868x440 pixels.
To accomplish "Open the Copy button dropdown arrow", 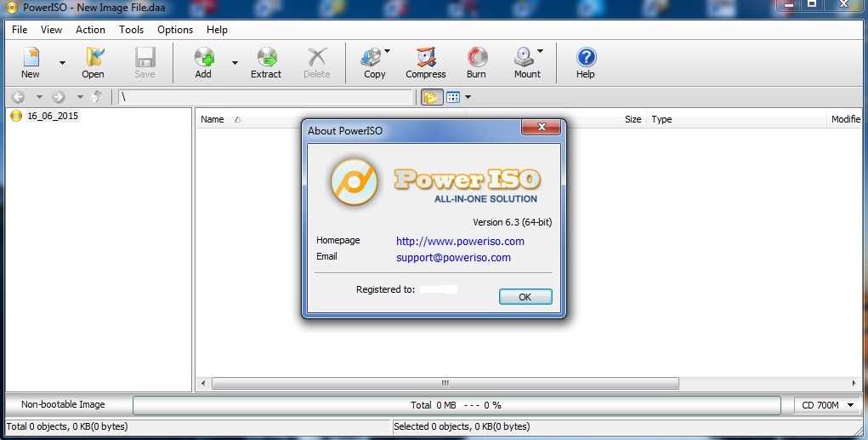I will 387,51.
